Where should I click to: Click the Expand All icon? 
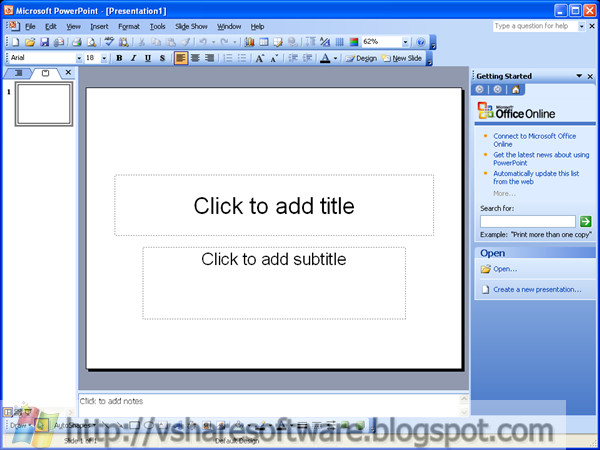click(x=311, y=42)
